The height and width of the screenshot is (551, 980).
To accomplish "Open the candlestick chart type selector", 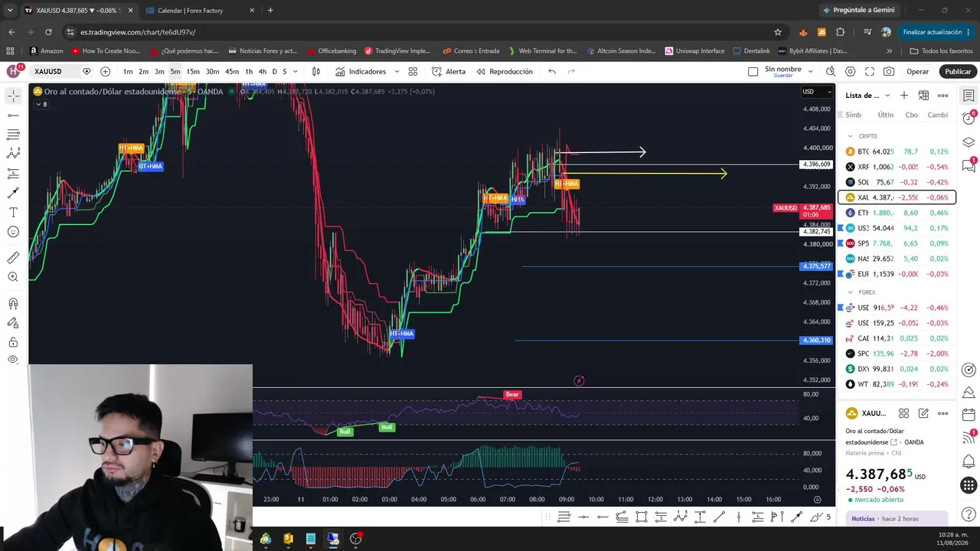I will click(x=316, y=71).
